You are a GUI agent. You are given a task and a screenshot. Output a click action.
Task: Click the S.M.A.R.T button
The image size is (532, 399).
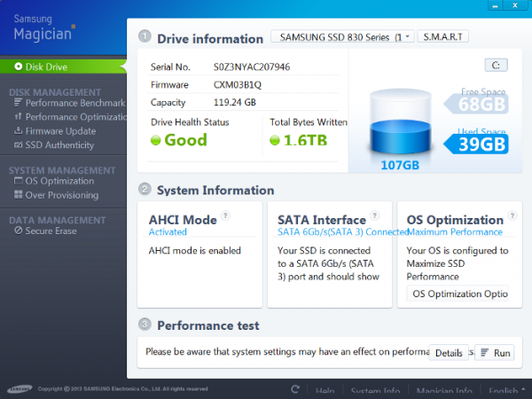[442, 37]
